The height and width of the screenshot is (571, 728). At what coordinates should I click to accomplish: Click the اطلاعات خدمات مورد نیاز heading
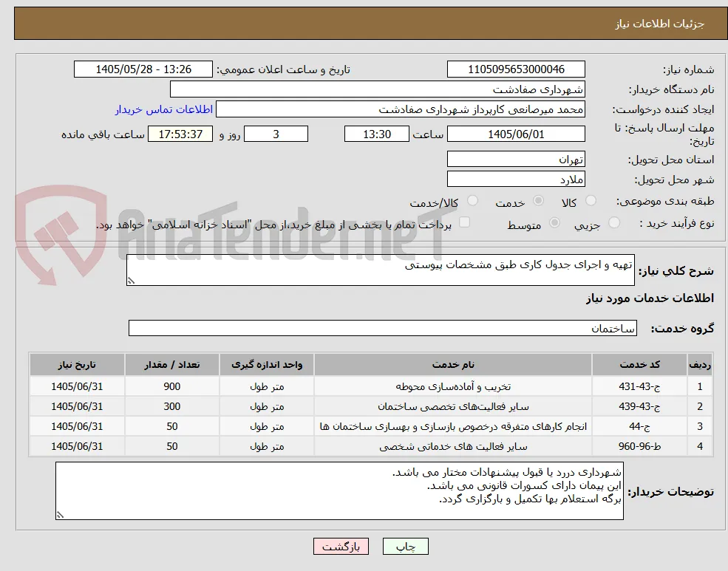[x=650, y=298]
